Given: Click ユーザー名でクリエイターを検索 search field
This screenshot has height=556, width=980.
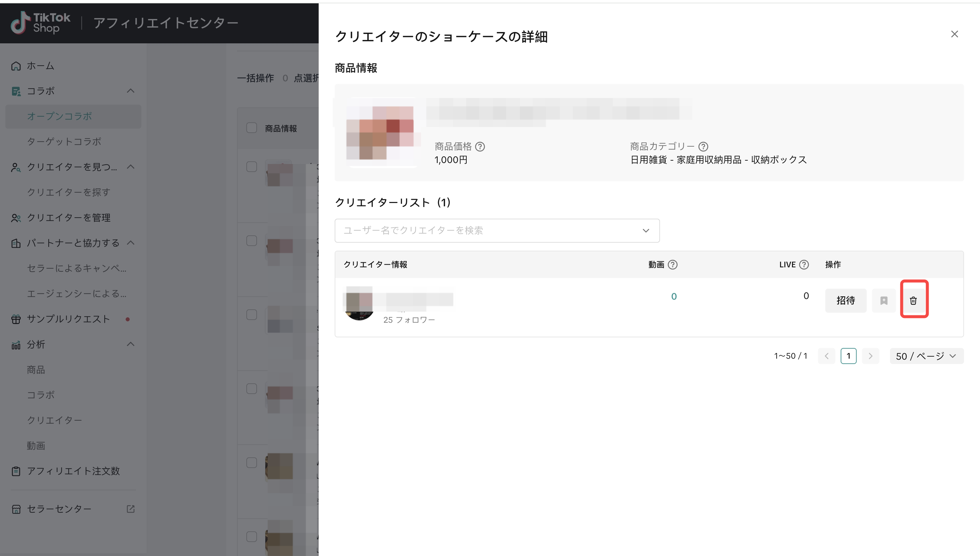Looking at the screenshot, I should pyautogui.click(x=497, y=231).
